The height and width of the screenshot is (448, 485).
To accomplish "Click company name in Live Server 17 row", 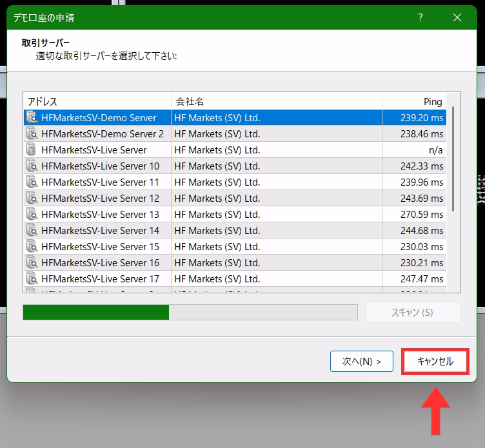I will 217,279.
